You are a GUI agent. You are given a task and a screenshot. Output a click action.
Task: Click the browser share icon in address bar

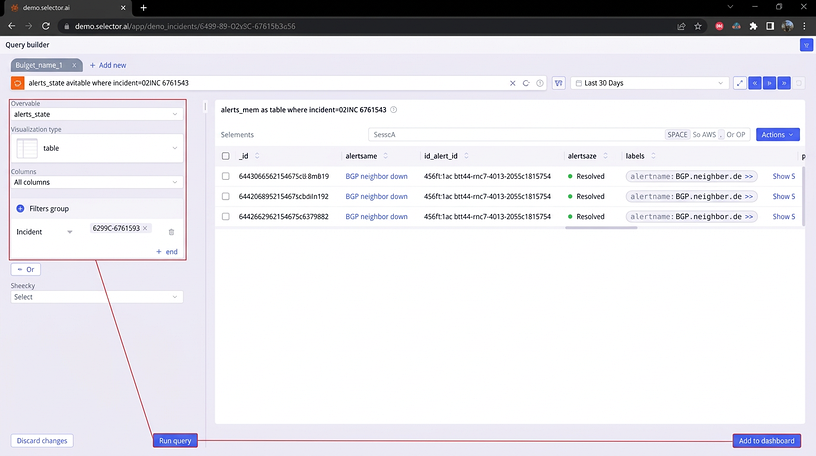pyautogui.click(x=681, y=26)
